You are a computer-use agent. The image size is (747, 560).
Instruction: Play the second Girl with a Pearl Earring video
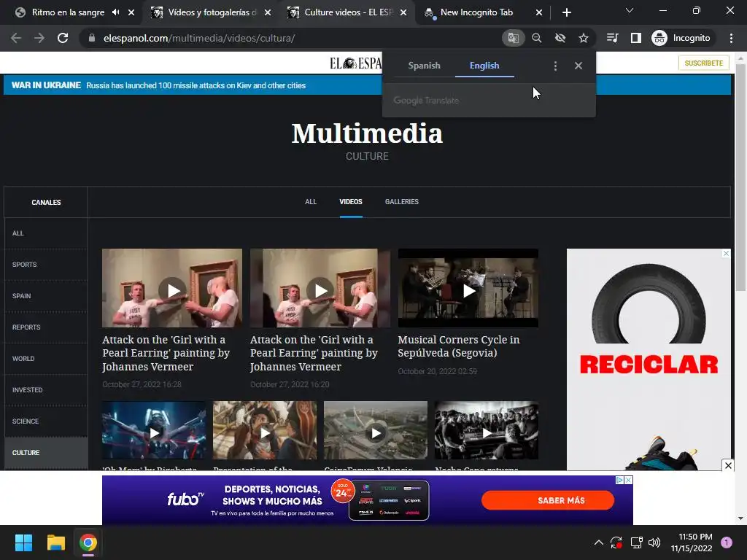[x=320, y=289]
